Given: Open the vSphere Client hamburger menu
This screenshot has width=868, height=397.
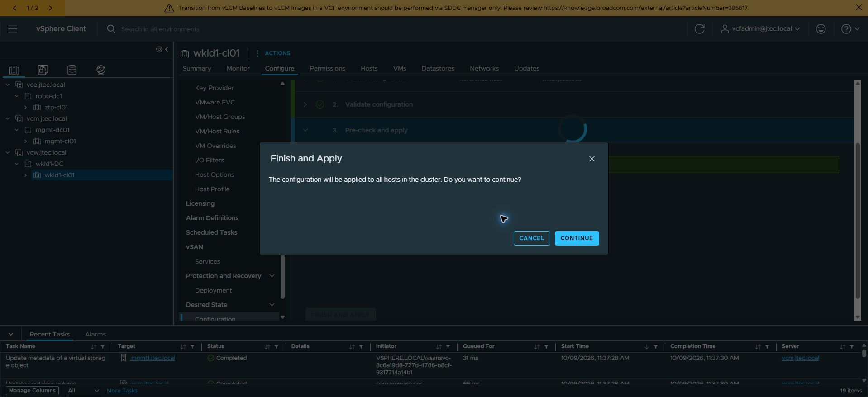Looking at the screenshot, I should click(13, 29).
